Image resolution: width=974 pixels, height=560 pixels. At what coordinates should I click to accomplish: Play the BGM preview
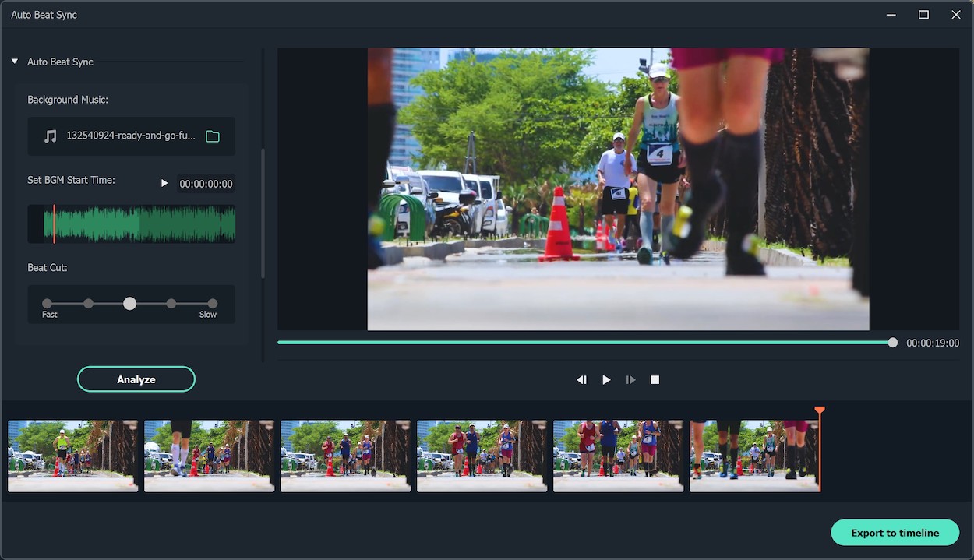(x=164, y=184)
